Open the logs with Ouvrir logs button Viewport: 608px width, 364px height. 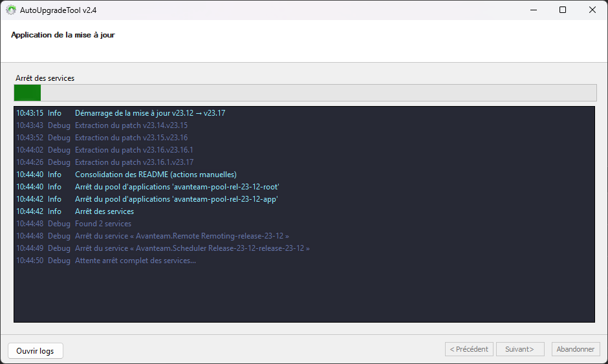pos(35,350)
